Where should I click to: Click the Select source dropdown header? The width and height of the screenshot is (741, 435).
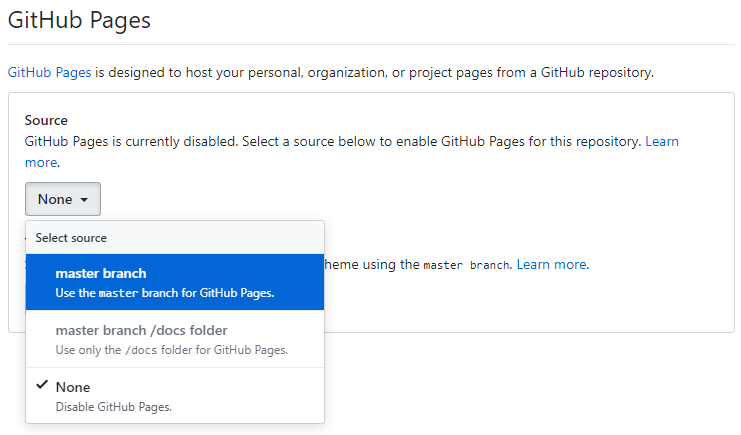pos(71,238)
